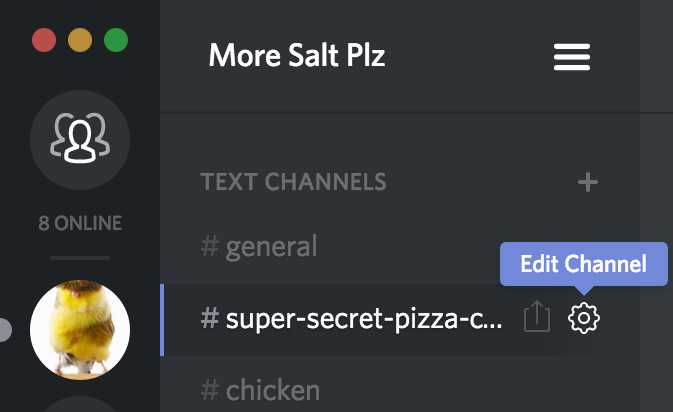Open the Edit Channel gear icon

click(x=584, y=318)
